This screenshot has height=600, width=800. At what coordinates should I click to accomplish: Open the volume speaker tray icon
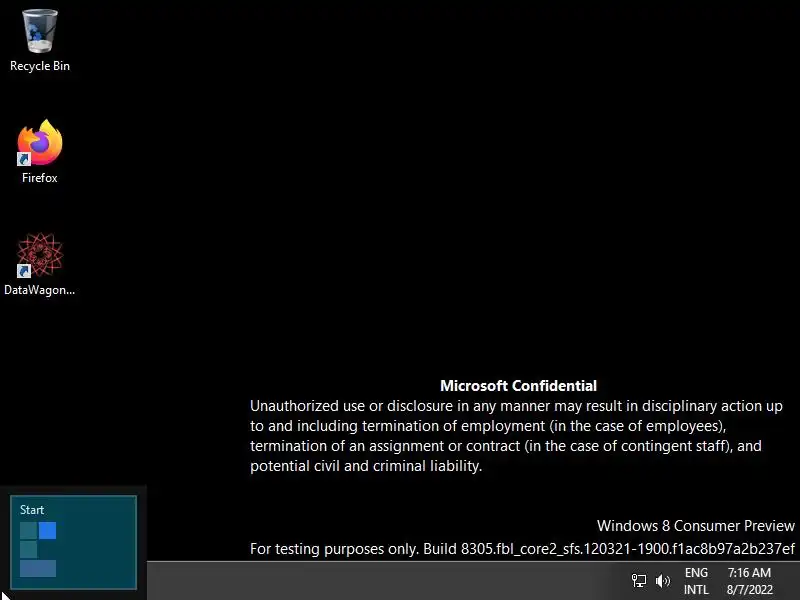tap(662, 581)
